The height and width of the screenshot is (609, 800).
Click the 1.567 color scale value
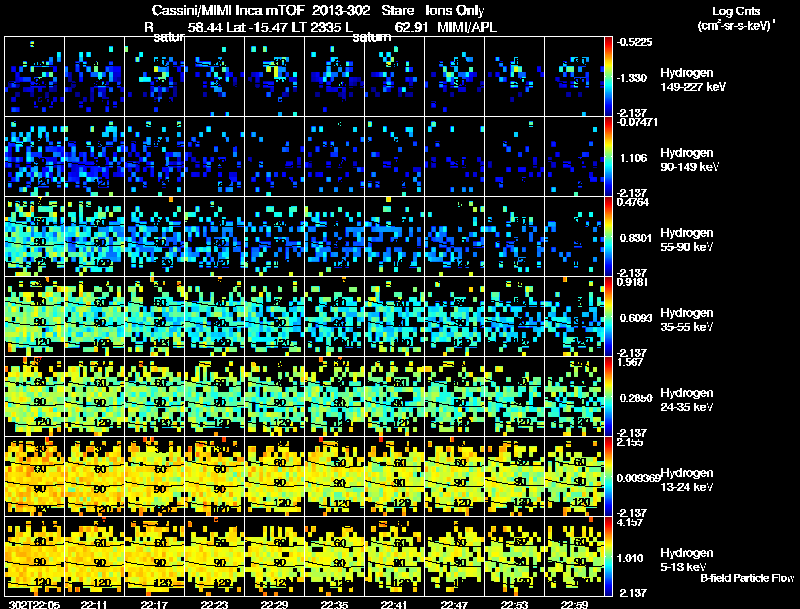(x=631, y=362)
